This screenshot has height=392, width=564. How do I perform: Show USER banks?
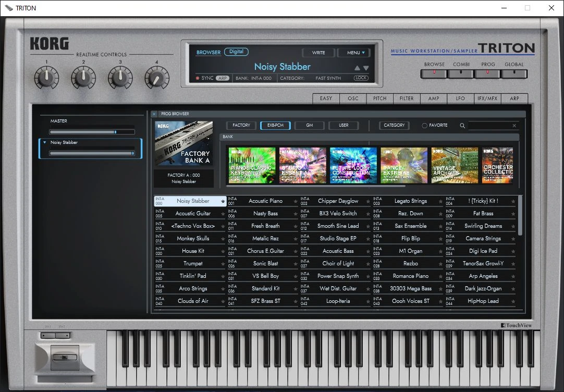tap(344, 125)
